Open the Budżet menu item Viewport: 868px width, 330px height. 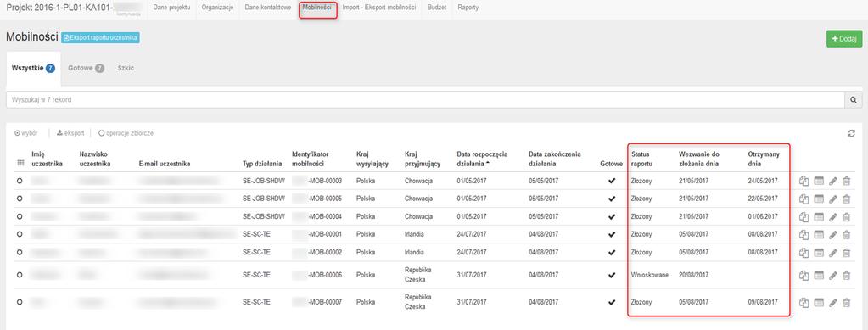click(437, 8)
